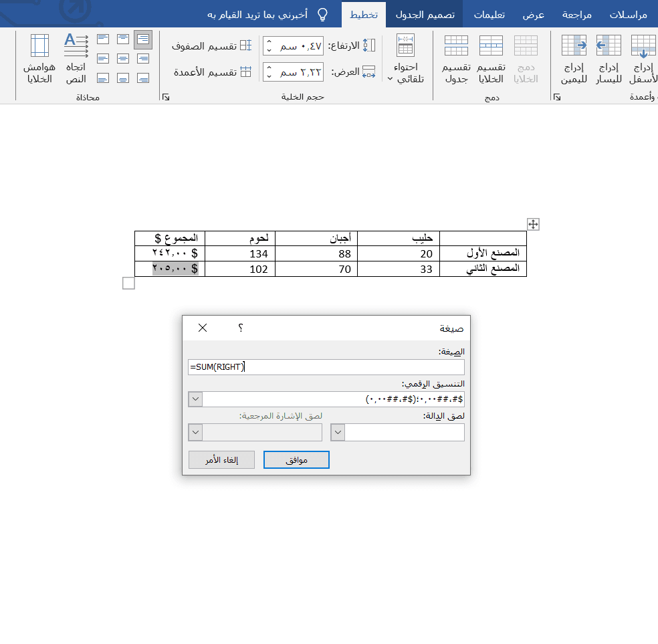Open the Review (مراجعة) ribbon tab
The image size is (658, 644).
coord(580,14)
